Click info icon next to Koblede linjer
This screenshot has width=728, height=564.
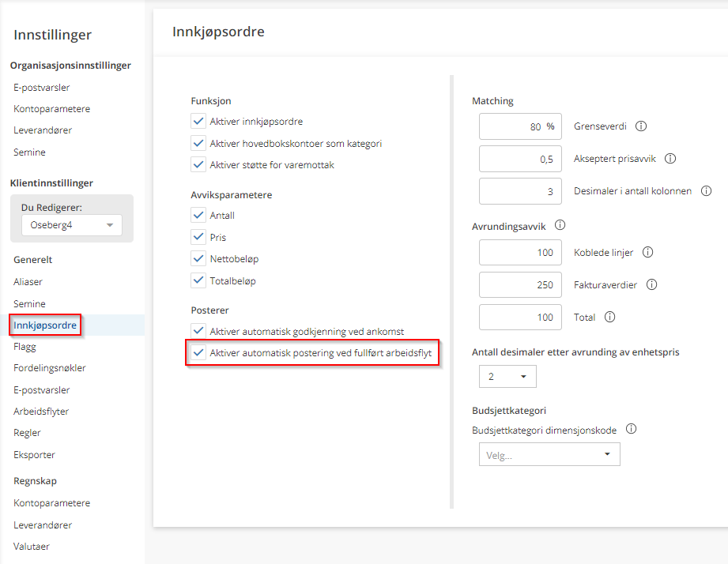[x=647, y=253]
